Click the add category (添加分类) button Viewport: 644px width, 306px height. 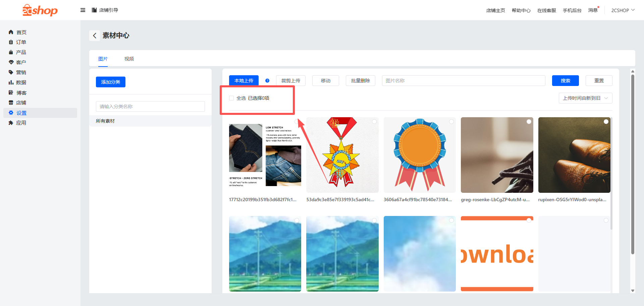pos(111,82)
